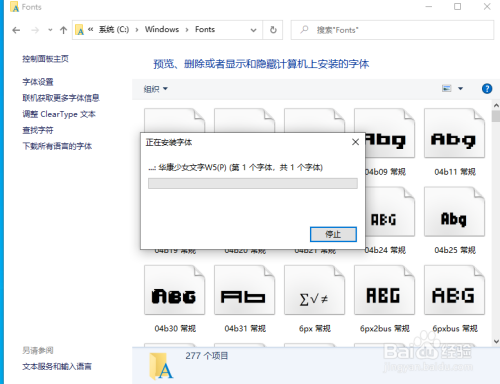500x384 pixels.
Task: Click the Fonts icon in title bar
Action: point(14,7)
